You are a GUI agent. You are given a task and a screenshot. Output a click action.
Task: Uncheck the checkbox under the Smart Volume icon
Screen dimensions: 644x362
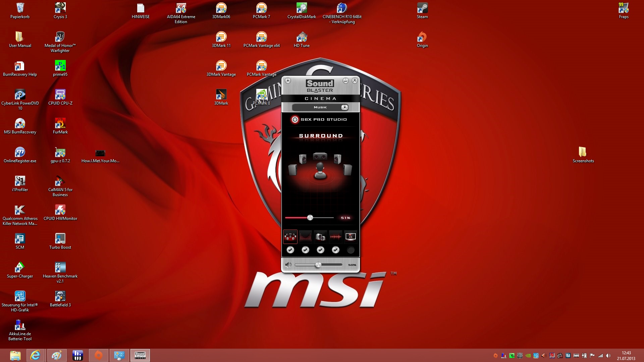point(335,250)
